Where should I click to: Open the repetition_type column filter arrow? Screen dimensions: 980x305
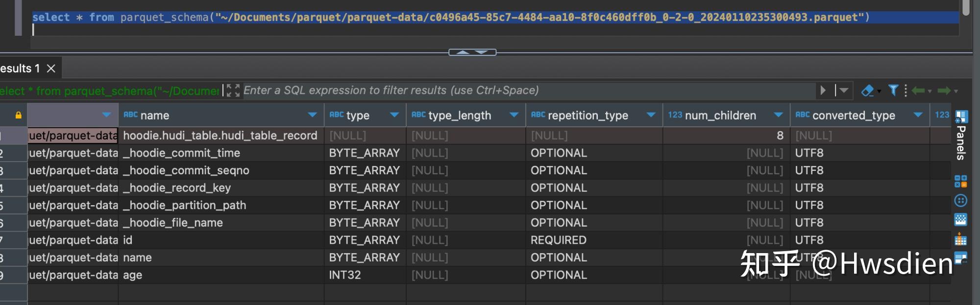(x=651, y=115)
